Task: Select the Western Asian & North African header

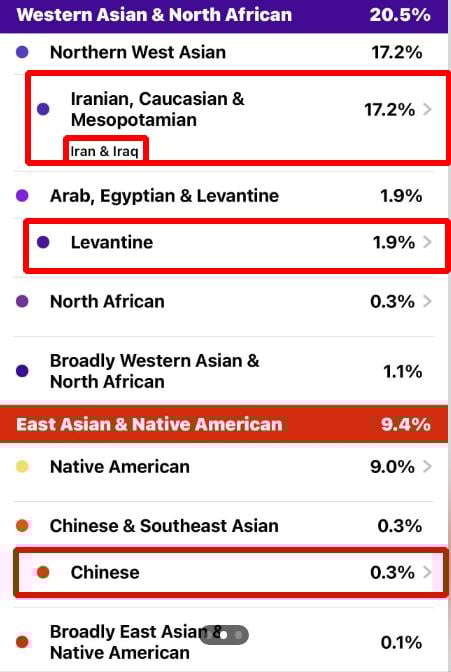Action: click(x=224, y=15)
